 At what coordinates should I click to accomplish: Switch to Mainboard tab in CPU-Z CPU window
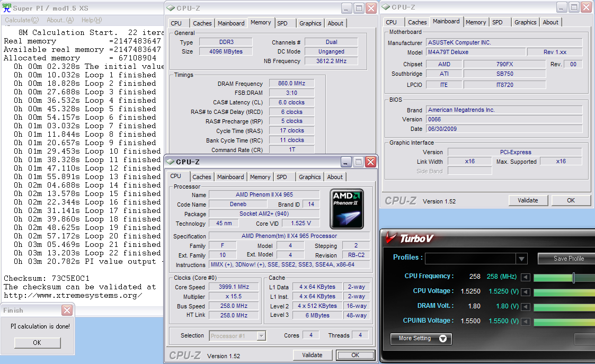(230, 177)
